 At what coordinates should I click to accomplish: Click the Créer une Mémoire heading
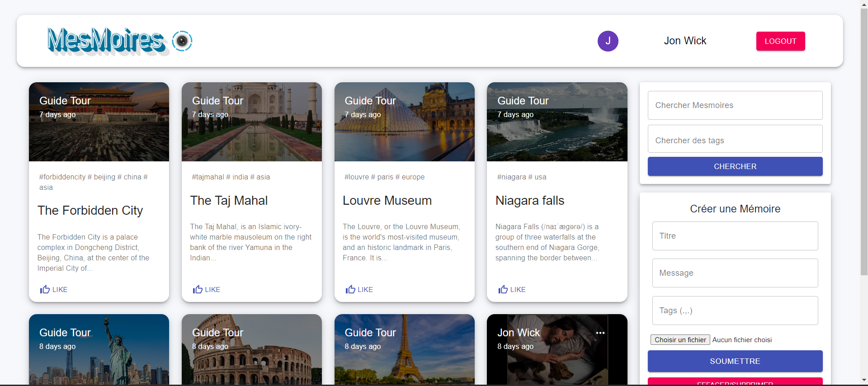(735, 209)
